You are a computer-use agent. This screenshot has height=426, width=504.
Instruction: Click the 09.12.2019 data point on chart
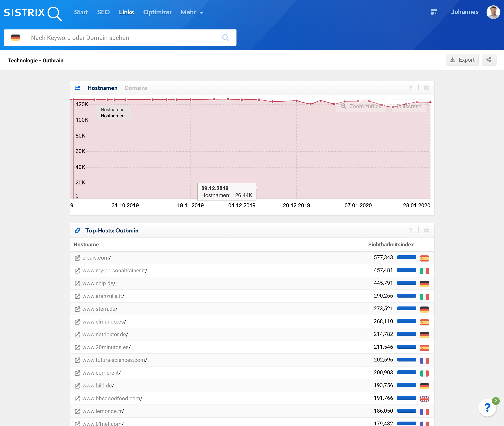click(259, 100)
